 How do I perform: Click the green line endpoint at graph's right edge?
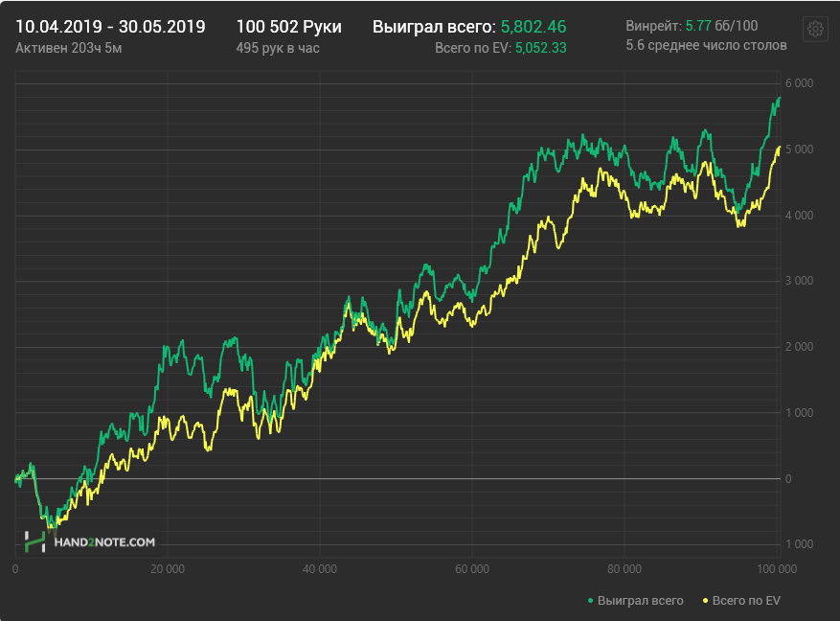(x=779, y=98)
